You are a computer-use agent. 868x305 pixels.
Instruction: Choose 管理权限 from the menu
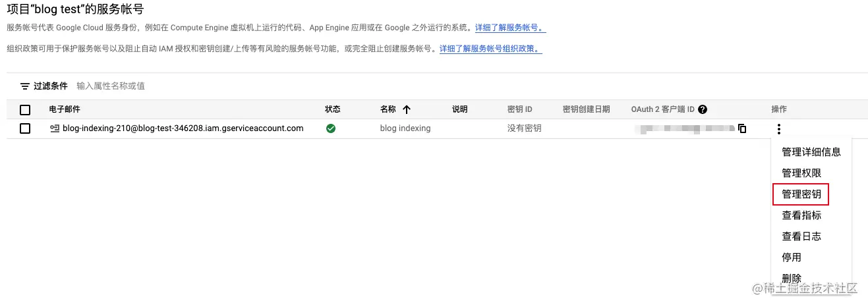[801, 173]
